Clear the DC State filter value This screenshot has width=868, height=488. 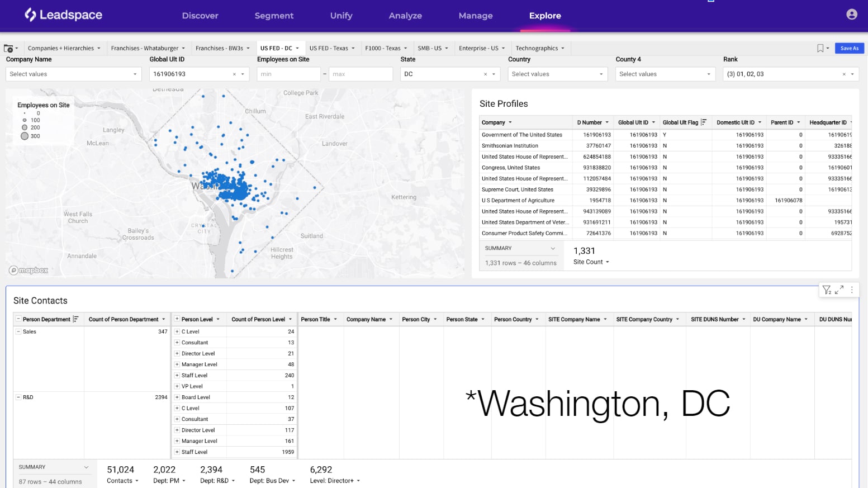[x=485, y=74]
